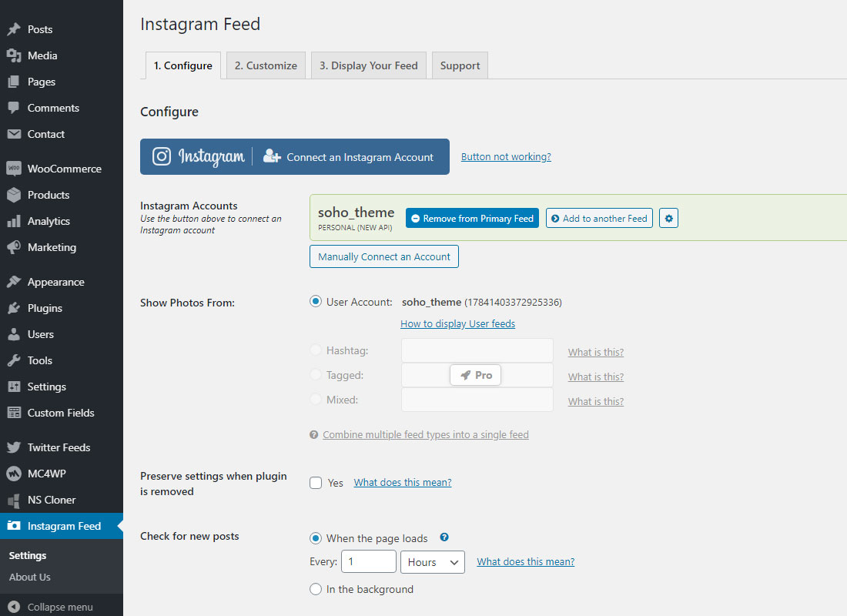This screenshot has width=847, height=616.
Task: Open account gear settings for soho_theme
Action: [x=668, y=219]
